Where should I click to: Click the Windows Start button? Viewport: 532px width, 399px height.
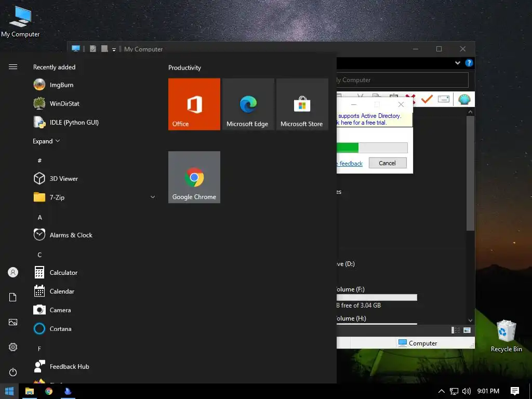click(9, 391)
